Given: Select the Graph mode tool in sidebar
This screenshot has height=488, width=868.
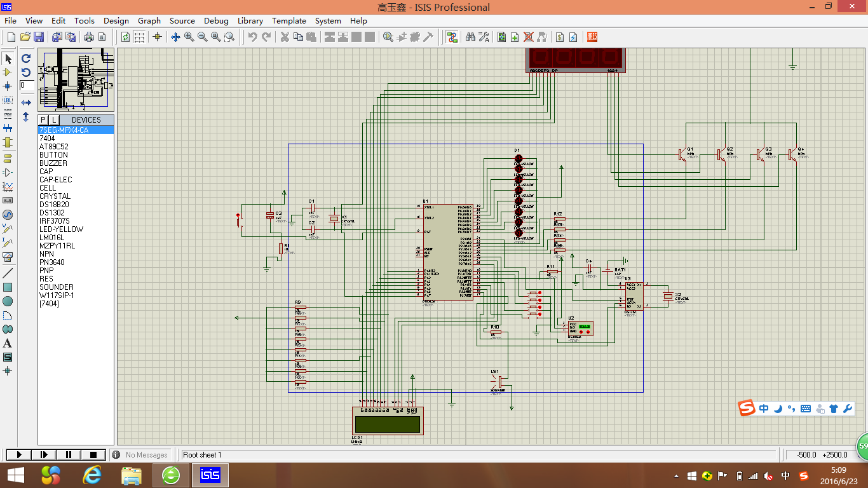Looking at the screenshot, I should (8, 187).
